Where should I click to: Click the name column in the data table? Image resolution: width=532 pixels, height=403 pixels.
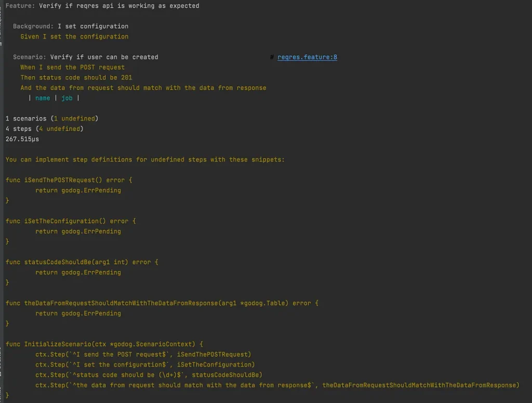tap(43, 98)
